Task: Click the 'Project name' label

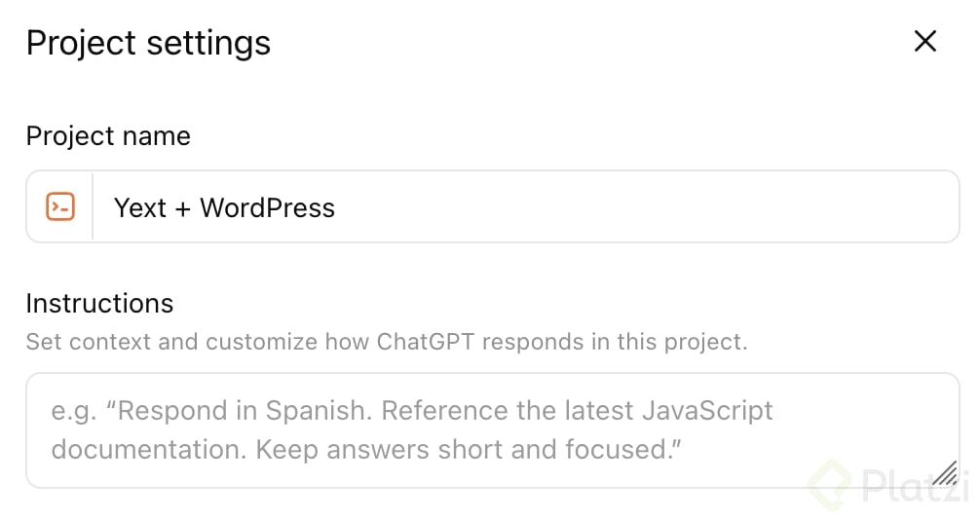Action: tap(108, 135)
